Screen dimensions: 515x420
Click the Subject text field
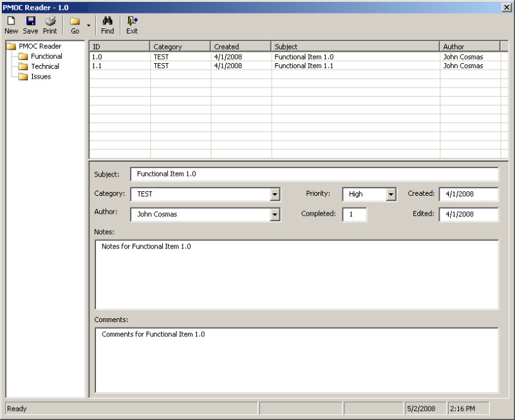point(314,174)
